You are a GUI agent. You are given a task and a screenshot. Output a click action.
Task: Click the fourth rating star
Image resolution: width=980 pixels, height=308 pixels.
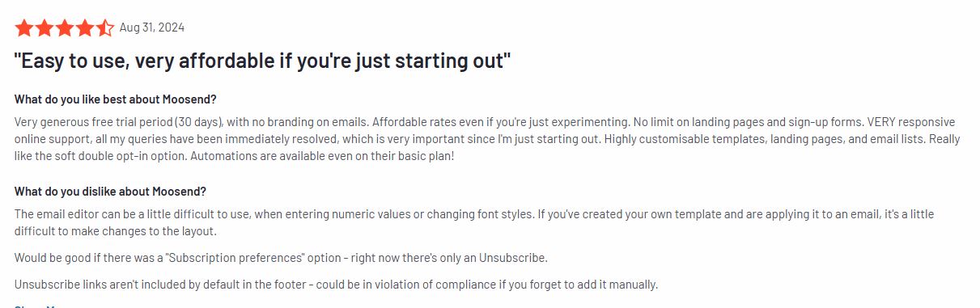coord(85,28)
